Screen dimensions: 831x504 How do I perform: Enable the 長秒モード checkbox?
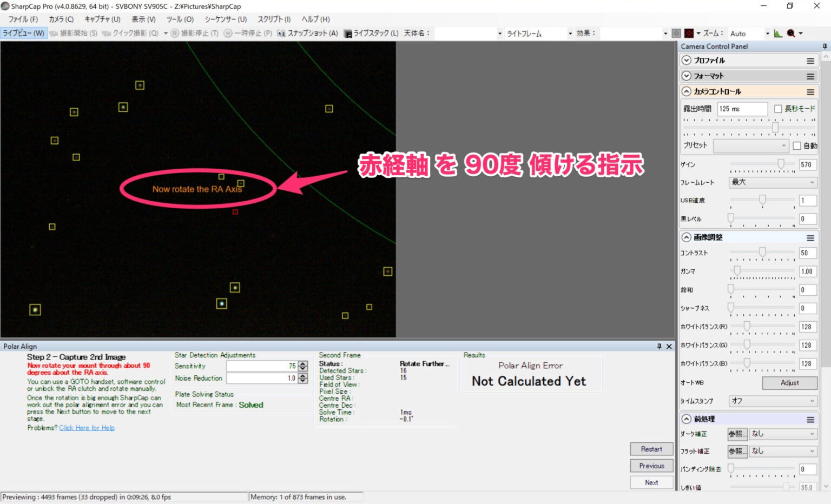coord(777,108)
